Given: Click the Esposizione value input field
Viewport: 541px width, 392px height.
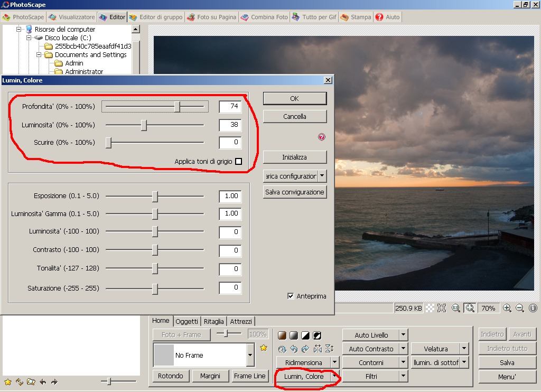Looking at the screenshot, I should click(230, 196).
